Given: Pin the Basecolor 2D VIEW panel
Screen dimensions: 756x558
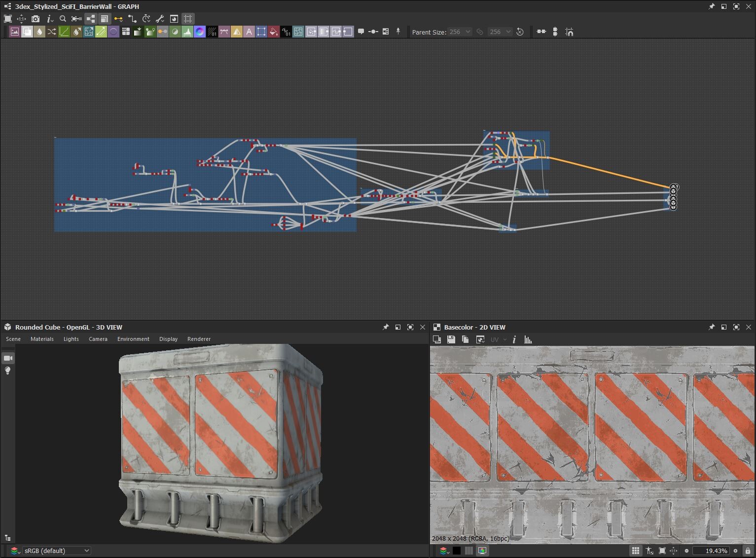Looking at the screenshot, I should 712,327.
